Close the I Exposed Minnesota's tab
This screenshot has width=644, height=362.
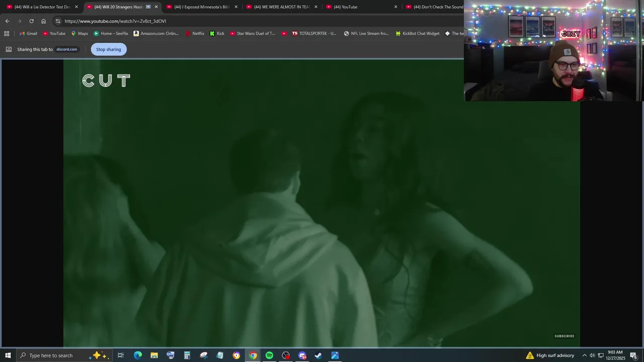coord(236,7)
